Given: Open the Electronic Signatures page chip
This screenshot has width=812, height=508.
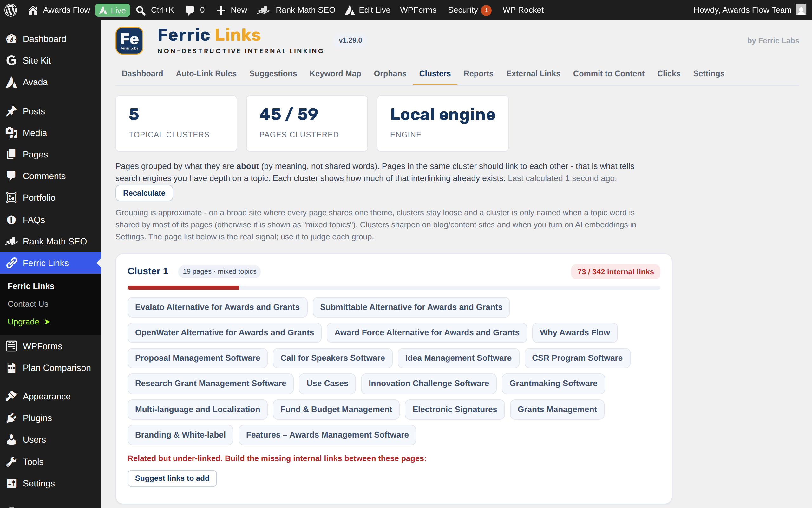Looking at the screenshot, I should pos(455,410).
